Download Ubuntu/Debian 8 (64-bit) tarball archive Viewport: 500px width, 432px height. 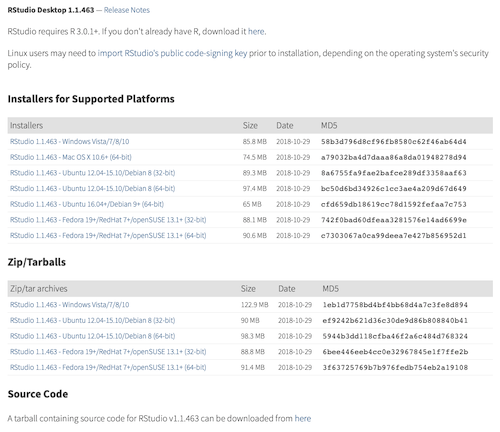click(92, 336)
